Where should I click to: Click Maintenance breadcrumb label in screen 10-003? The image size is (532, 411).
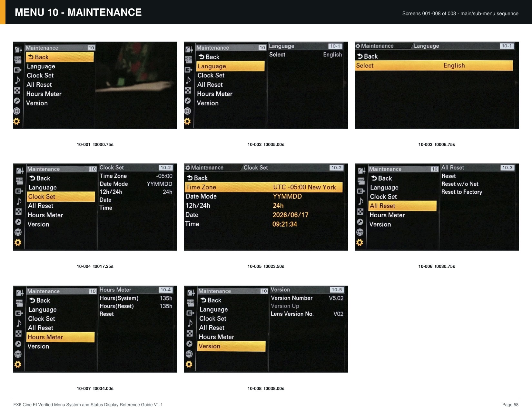377,46
